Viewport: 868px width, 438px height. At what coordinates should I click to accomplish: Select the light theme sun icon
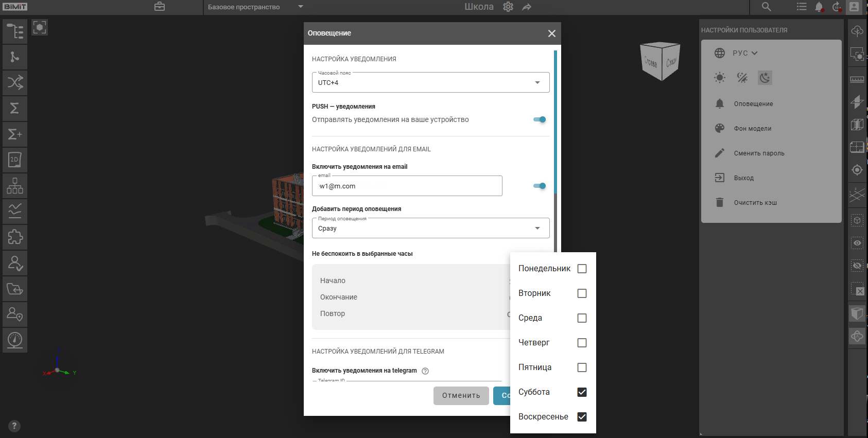coord(720,78)
